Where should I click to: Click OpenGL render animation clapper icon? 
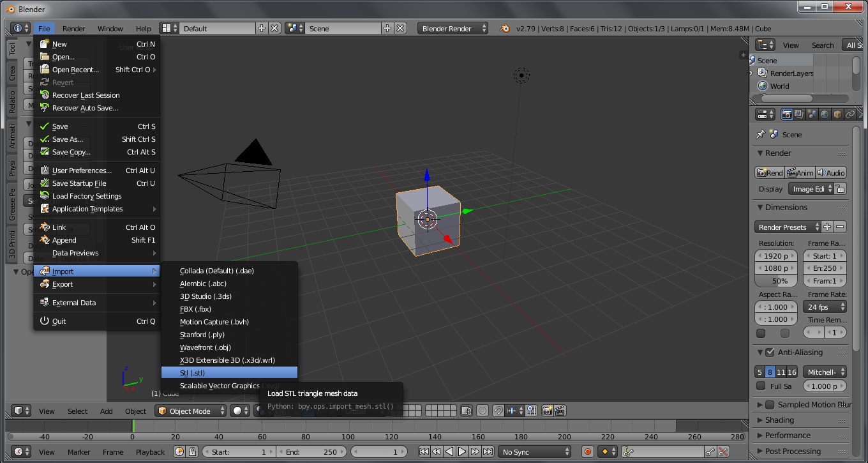point(560,411)
